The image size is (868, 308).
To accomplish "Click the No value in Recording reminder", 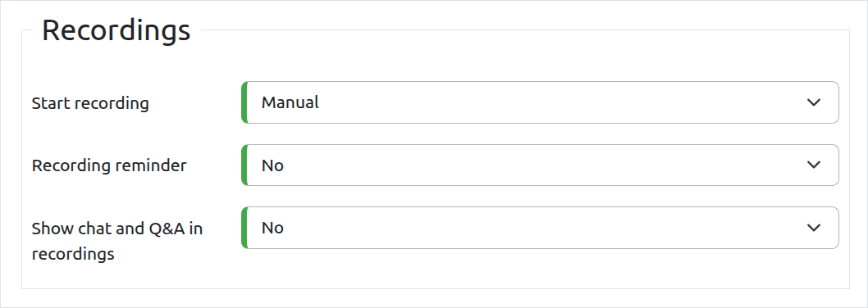I will [x=272, y=165].
